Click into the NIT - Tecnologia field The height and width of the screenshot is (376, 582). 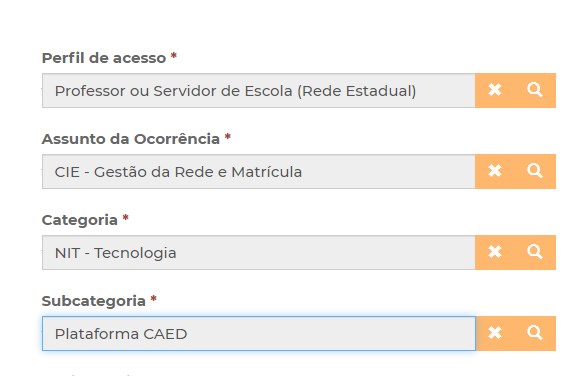(x=259, y=252)
